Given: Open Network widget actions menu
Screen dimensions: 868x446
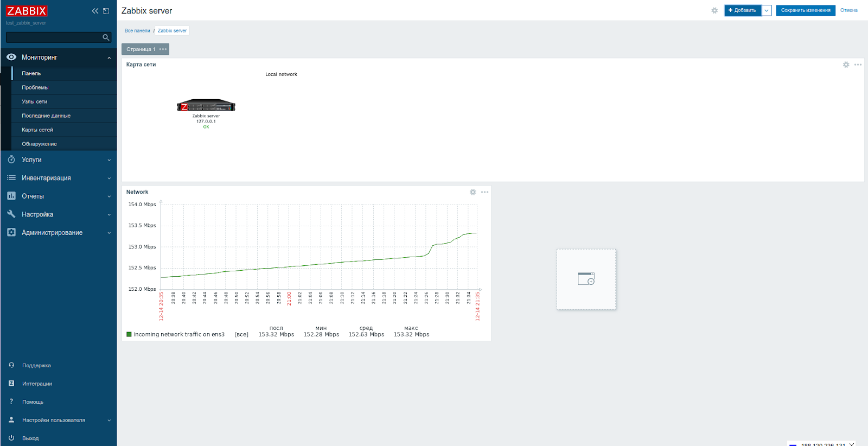Looking at the screenshot, I should pos(484,192).
